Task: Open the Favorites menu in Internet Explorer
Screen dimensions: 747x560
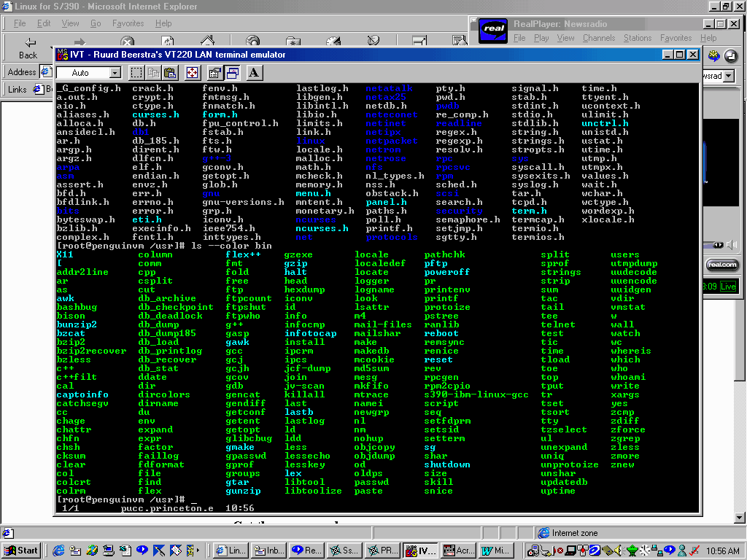Action: (x=128, y=23)
